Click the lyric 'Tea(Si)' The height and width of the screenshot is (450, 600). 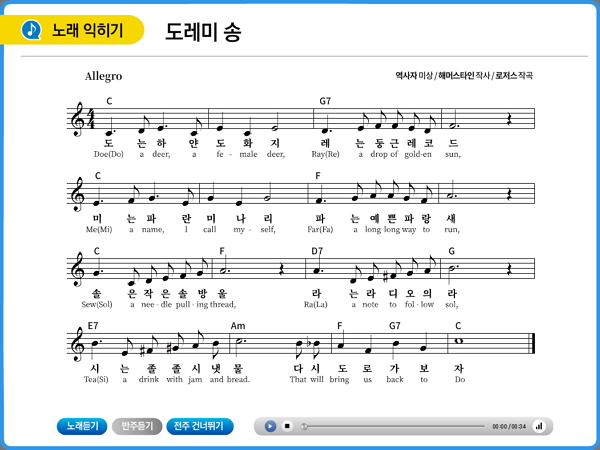[96, 380]
